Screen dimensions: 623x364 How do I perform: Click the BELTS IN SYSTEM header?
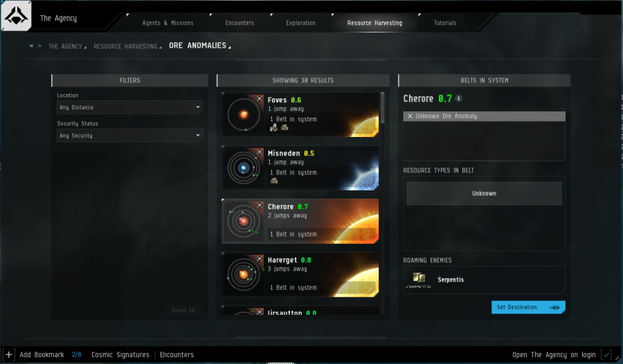coord(485,80)
